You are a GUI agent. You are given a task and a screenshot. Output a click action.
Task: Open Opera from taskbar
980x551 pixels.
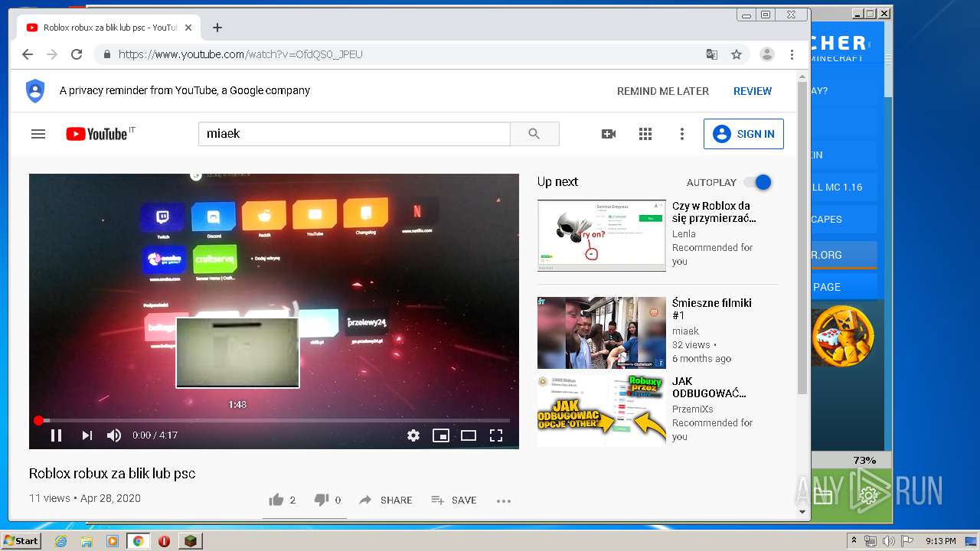coord(164,541)
